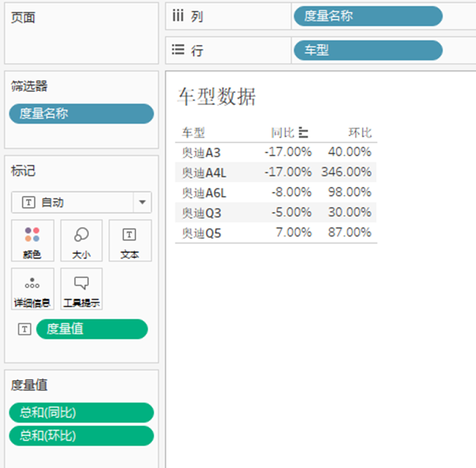This screenshot has height=468, width=476.
Task: Click the -8.00% cell for 奥迪A6L
Action: click(292, 192)
